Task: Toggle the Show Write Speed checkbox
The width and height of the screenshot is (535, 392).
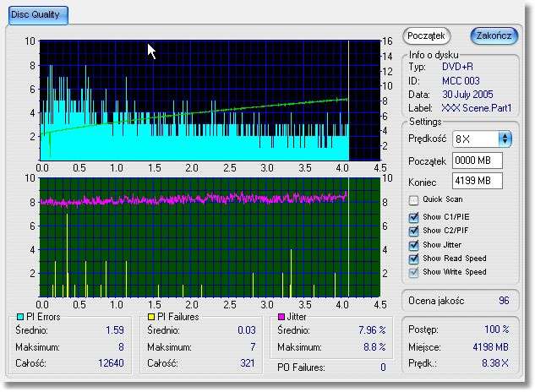Action: tap(413, 272)
